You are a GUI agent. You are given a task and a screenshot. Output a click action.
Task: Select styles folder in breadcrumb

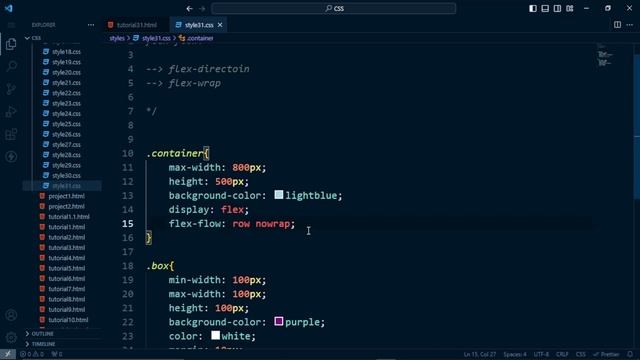[x=117, y=38]
